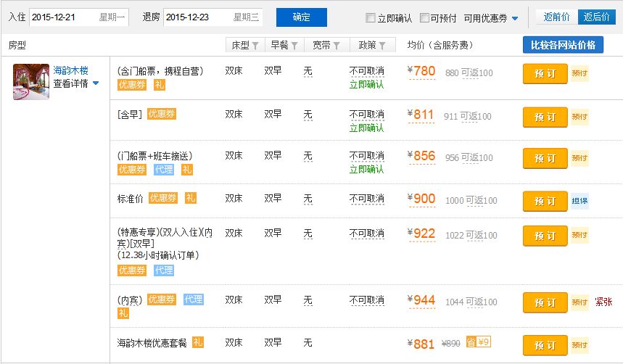
Task: Tick the 可预付 checkbox
Action: click(425, 18)
